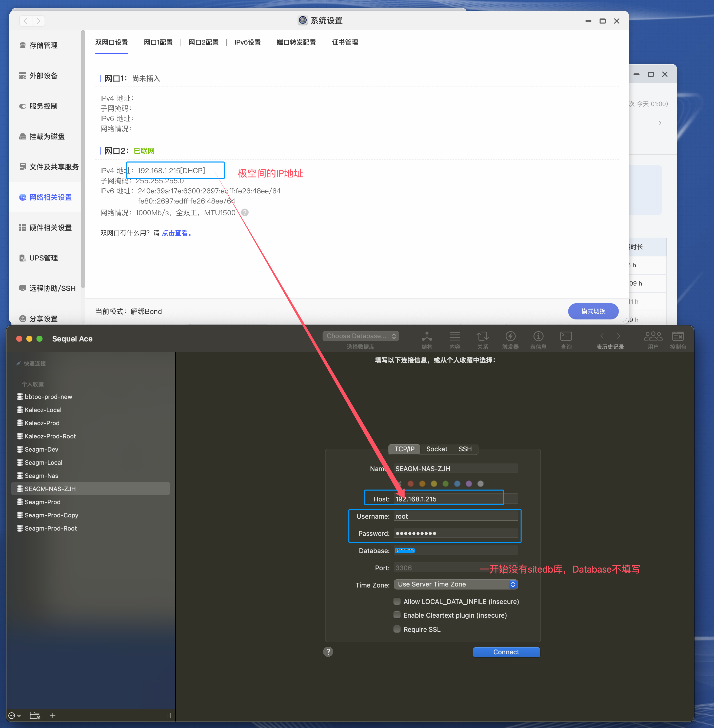714x728 pixels.
Task: Open the Time Zone dropdown
Action: tap(456, 584)
